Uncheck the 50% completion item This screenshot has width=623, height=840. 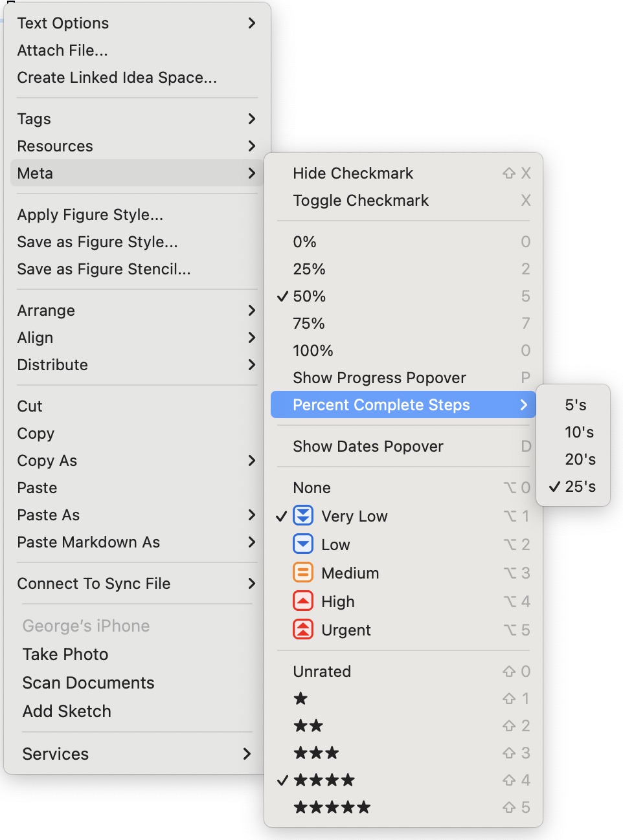tap(310, 296)
